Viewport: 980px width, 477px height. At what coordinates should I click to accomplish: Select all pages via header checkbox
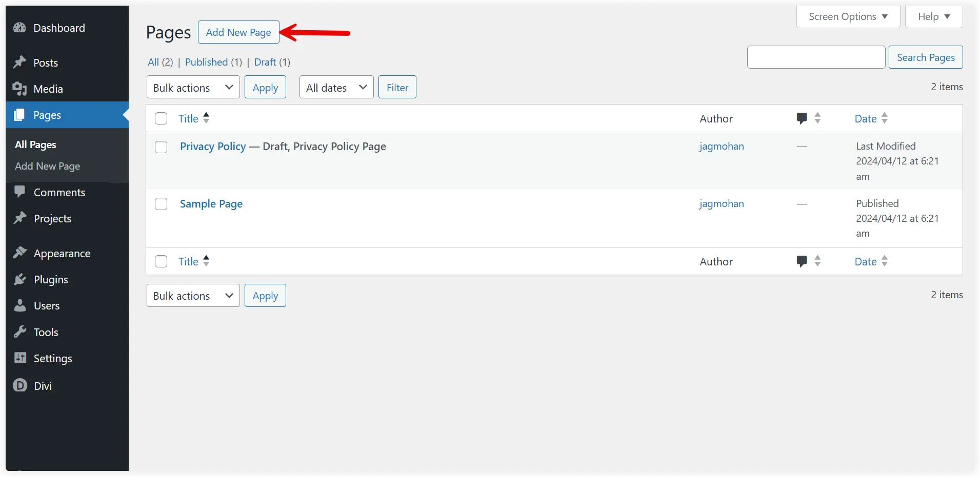click(x=161, y=118)
